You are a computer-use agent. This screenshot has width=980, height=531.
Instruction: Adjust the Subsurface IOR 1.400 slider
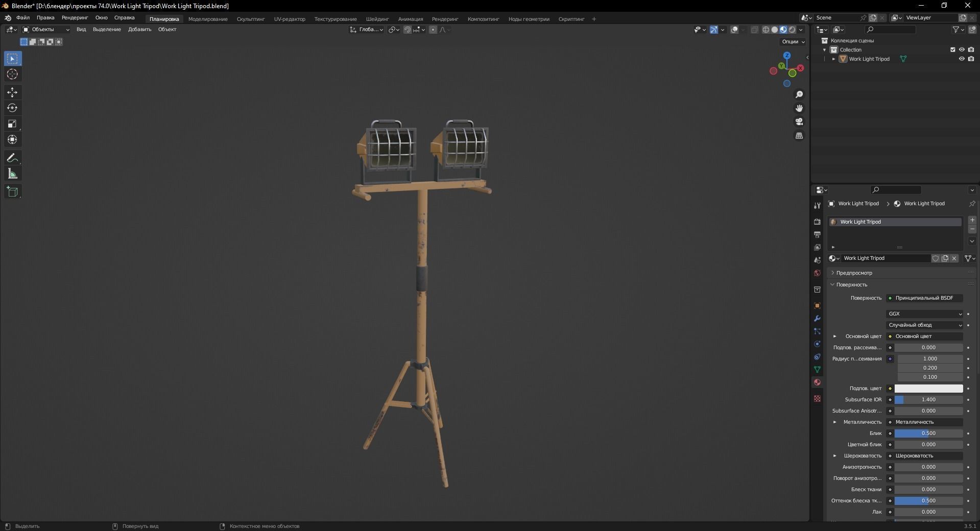(928, 400)
